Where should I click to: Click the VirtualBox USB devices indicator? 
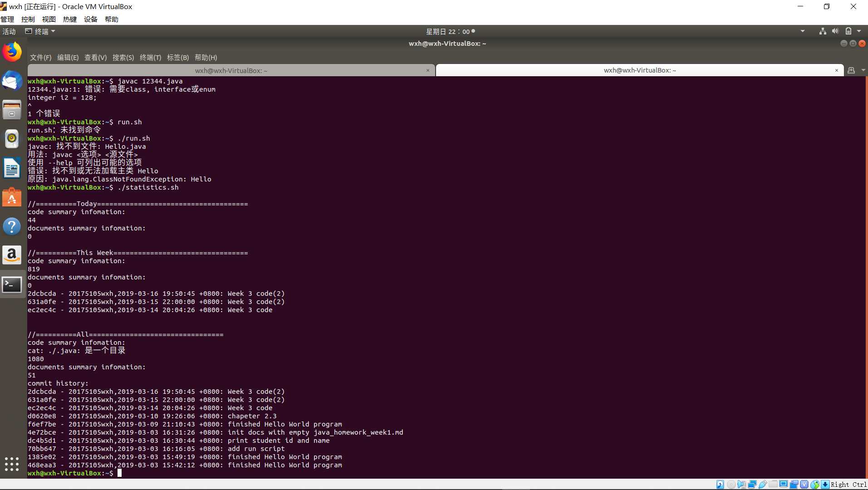[x=763, y=485]
